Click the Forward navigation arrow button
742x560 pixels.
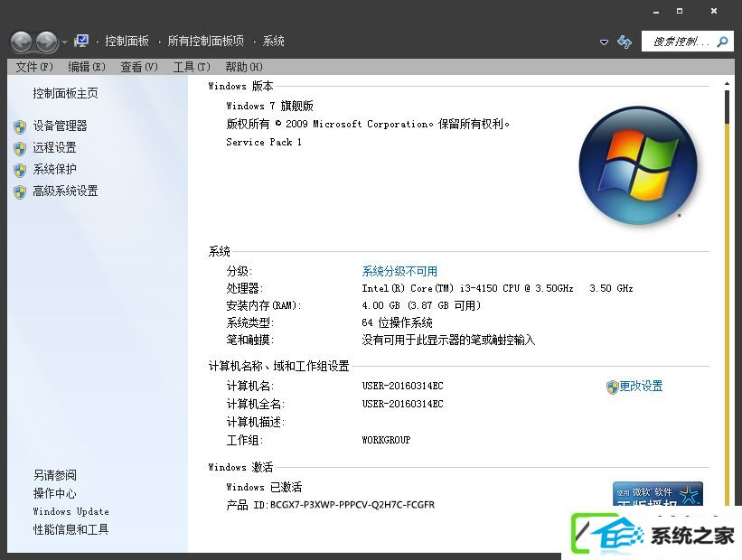(x=47, y=42)
